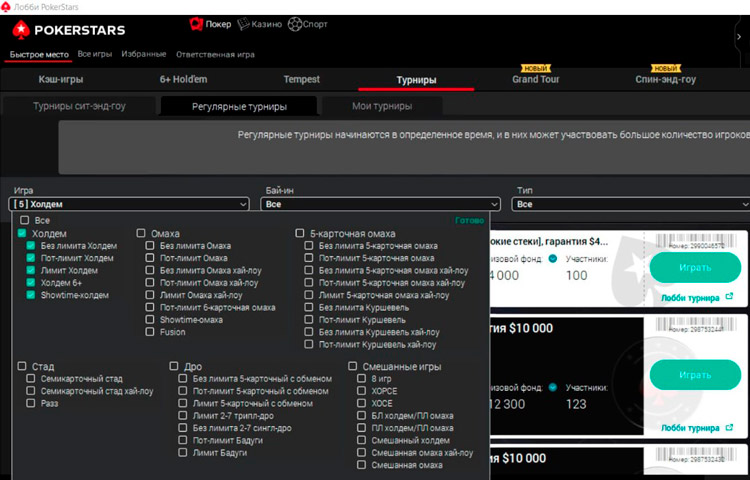This screenshot has height=480, width=750.
Task: Click Играть on the 100-participant tournament
Action: tap(695, 268)
